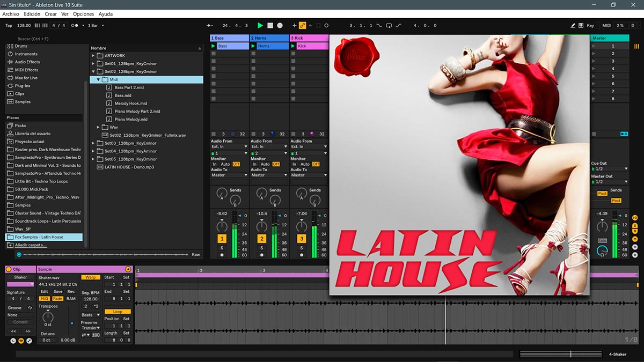Open the Archivo menu
This screenshot has height=362, width=644.
[x=11, y=14]
